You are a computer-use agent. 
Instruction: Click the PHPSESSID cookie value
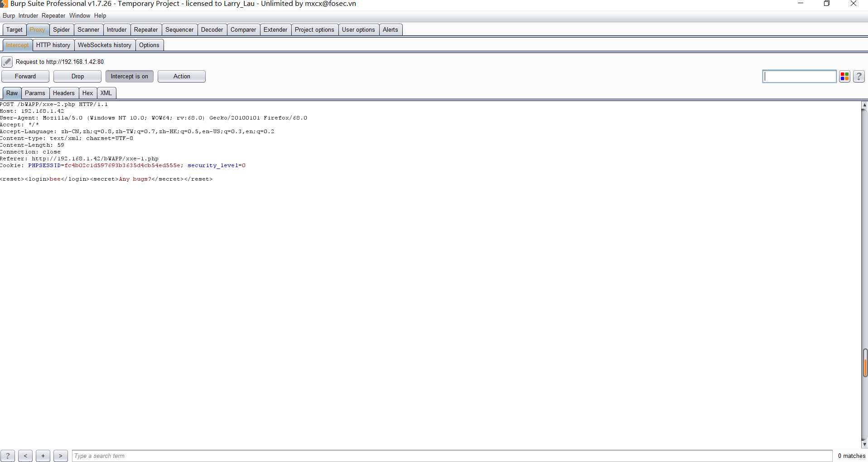click(x=122, y=166)
